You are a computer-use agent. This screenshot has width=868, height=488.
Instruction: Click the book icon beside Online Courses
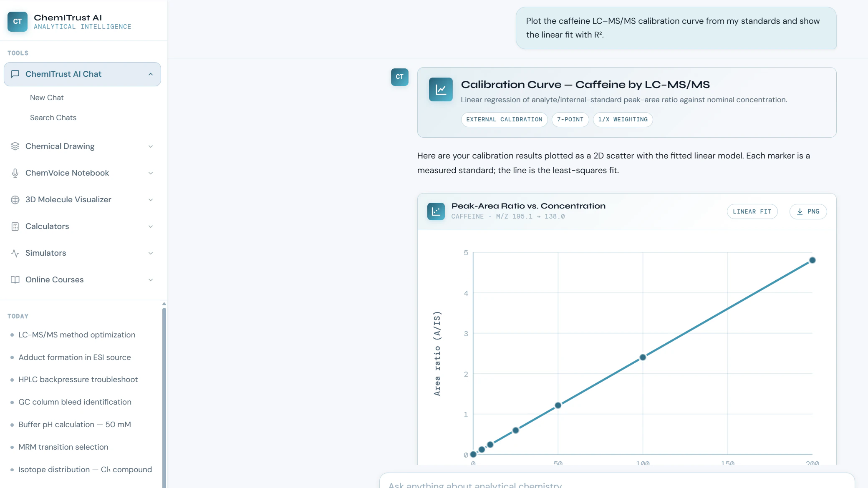(x=15, y=279)
